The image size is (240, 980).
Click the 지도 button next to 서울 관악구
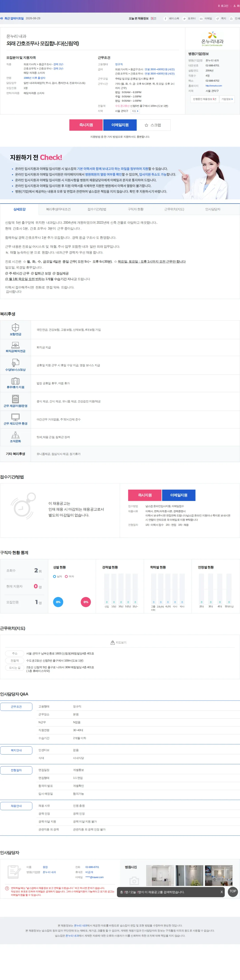tap(135, 111)
